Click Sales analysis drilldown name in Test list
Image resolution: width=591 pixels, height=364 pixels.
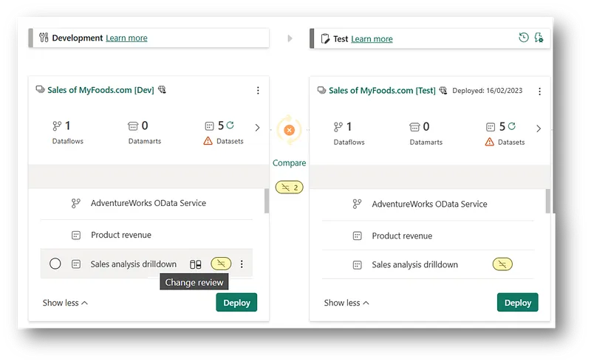tap(415, 265)
